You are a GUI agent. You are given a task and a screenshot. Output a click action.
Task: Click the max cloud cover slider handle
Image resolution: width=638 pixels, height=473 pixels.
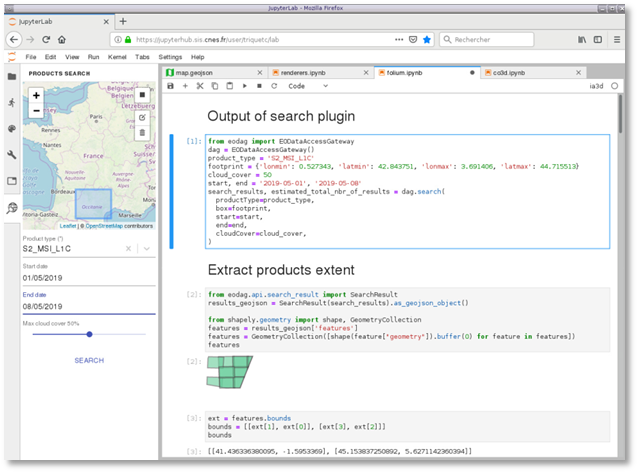point(90,334)
